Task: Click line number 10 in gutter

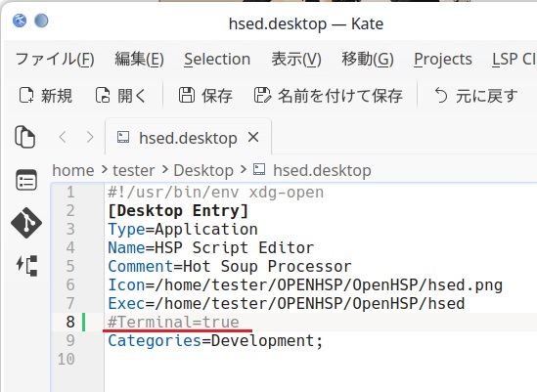Action: pyautogui.click(x=67, y=359)
